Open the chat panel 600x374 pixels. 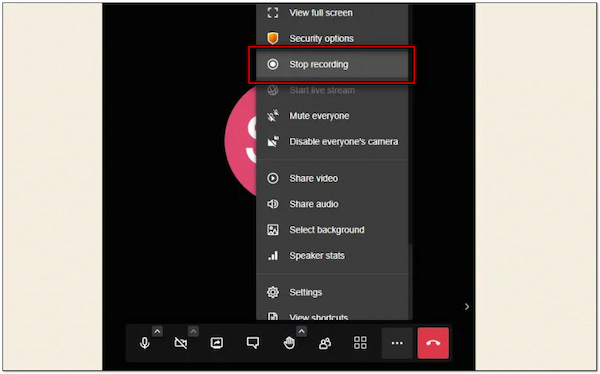(x=253, y=343)
